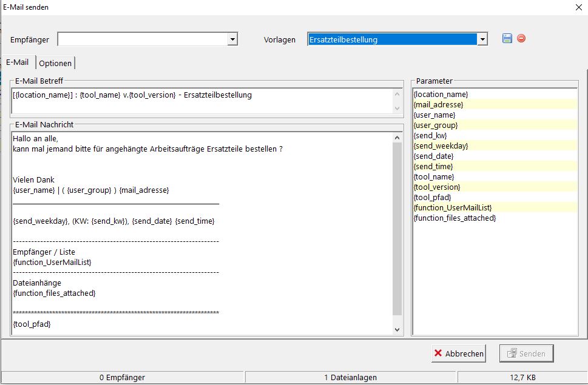Click the red delete template icon
Image resolution: width=588 pixels, height=385 pixels.
[521, 39]
